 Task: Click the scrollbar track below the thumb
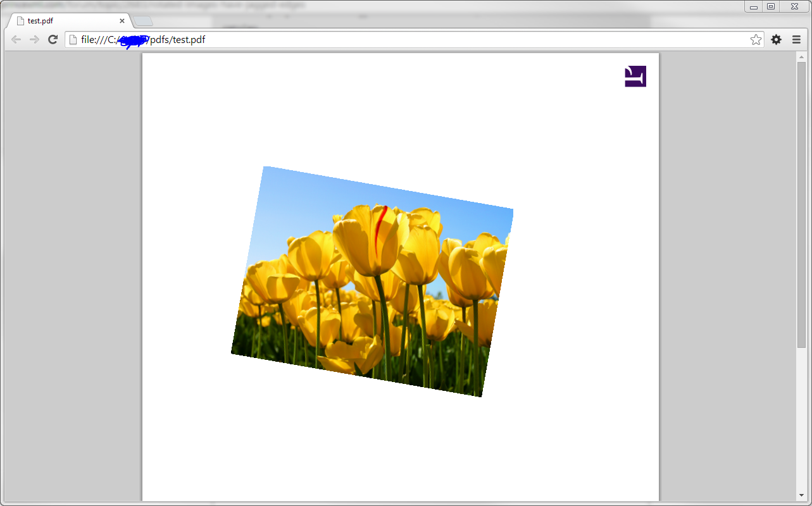[x=801, y=417]
